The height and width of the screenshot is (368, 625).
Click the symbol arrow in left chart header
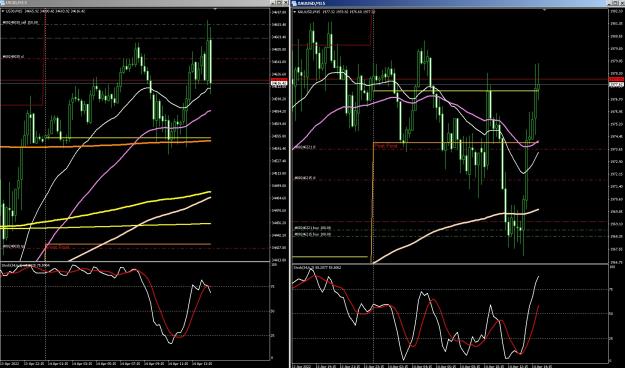[3, 11]
